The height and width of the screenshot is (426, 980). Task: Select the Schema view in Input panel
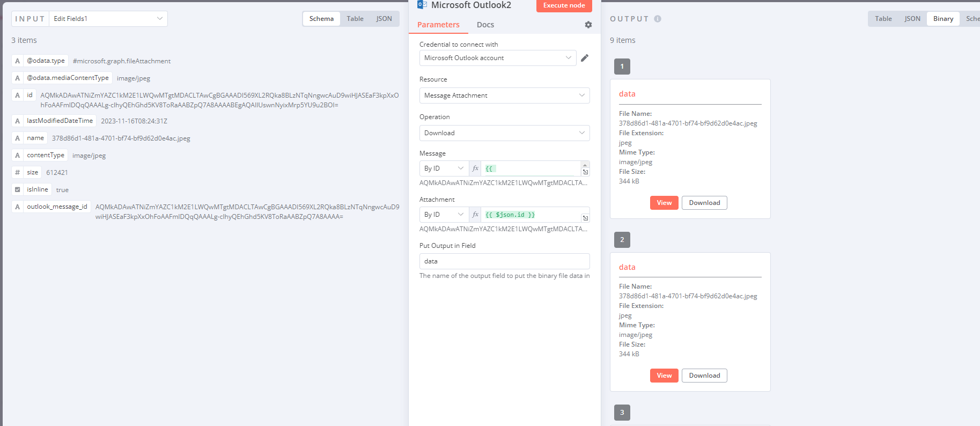(321, 19)
